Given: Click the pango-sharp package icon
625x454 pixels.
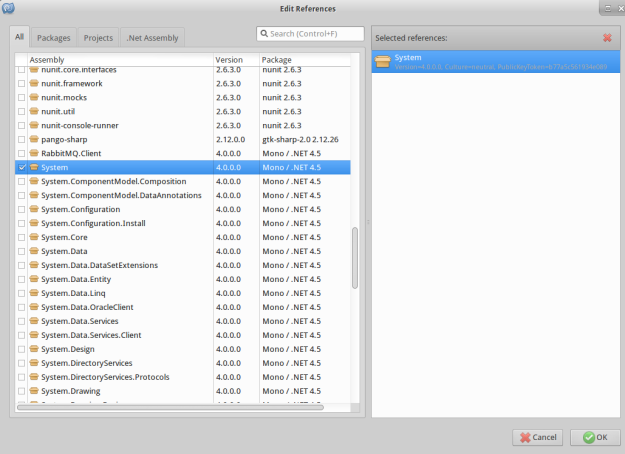Looking at the screenshot, I should tap(34, 139).
